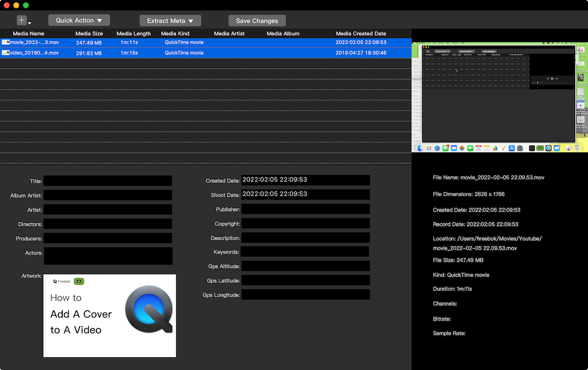This screenshot has width=588, height=370.
Task: Focus the Album Artist field
Action: [108, 195]
